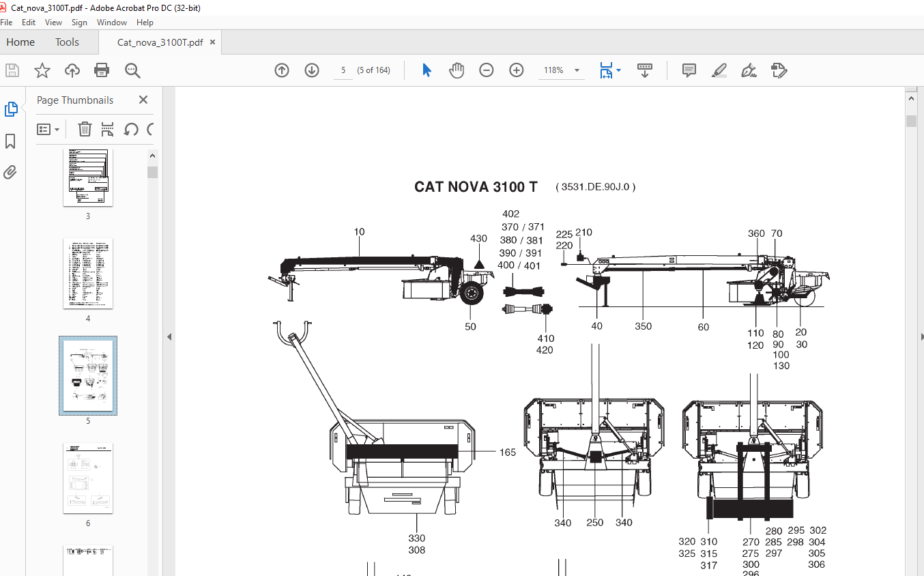Click the cloud upload icon
924x576 pixels.
click(72, 70)
